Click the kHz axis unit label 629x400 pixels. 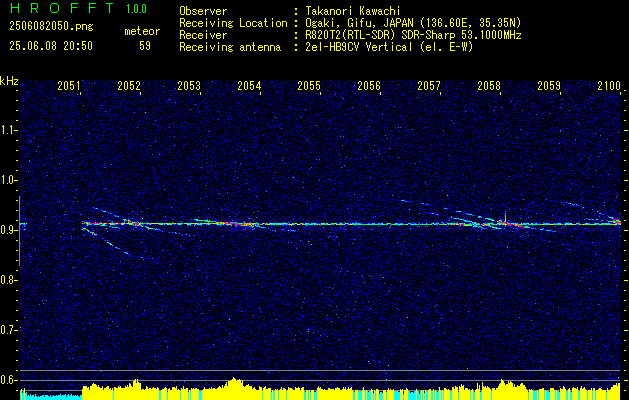tap(9, 81)
